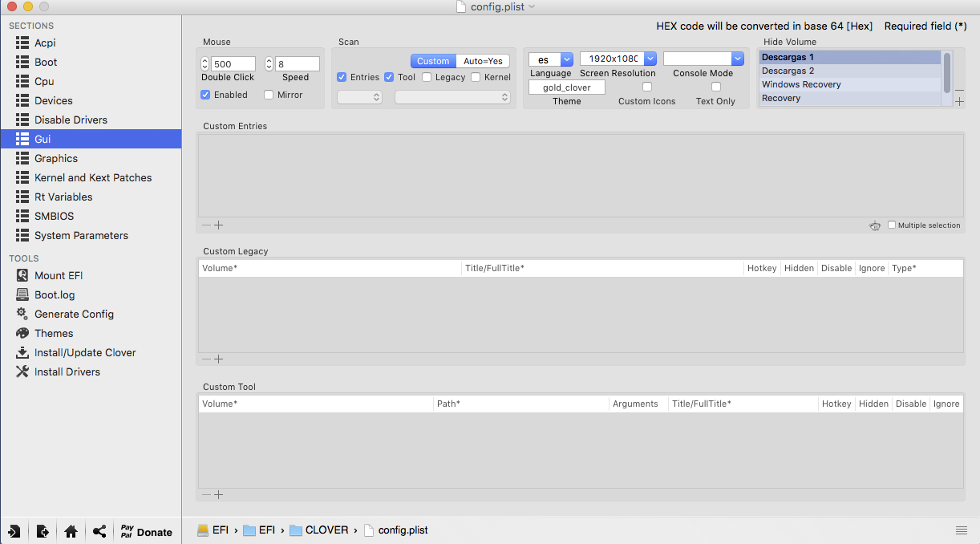Check the Custom Icons checkbox
This screenshot has height=544, width=980.
[647, 87]
